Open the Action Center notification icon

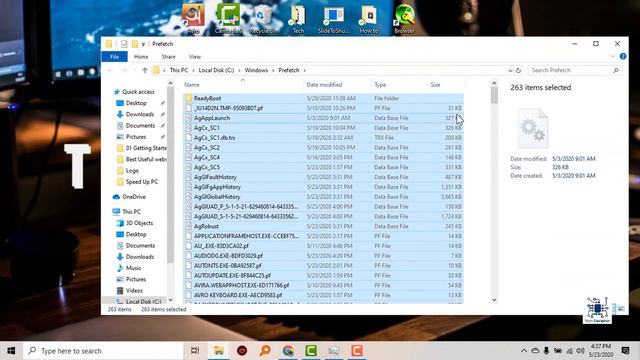(625, 351)
